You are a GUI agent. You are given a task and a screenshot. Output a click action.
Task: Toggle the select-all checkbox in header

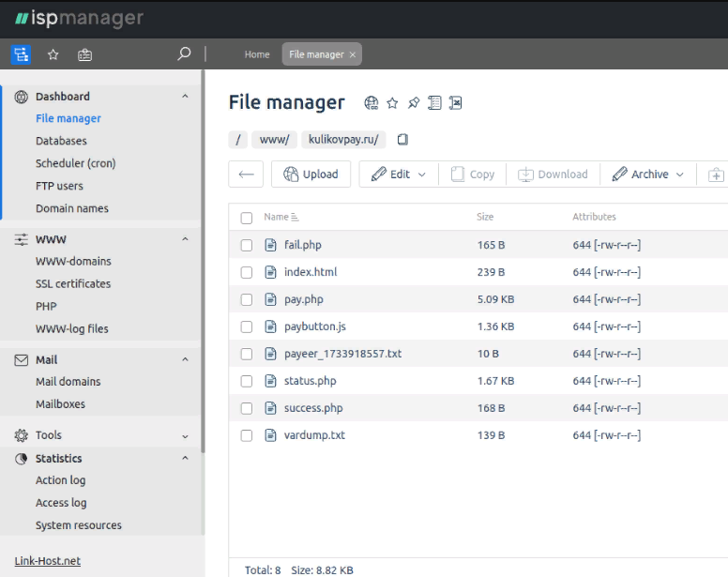click(247, 218)
